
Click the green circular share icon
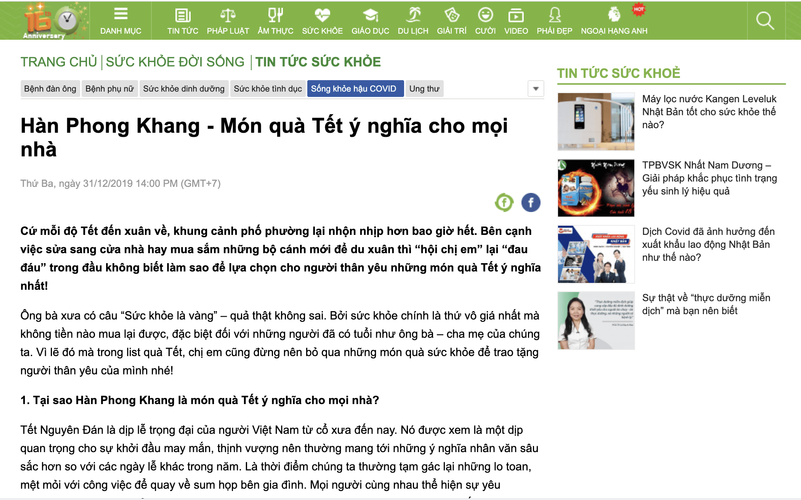coord(504,203)
